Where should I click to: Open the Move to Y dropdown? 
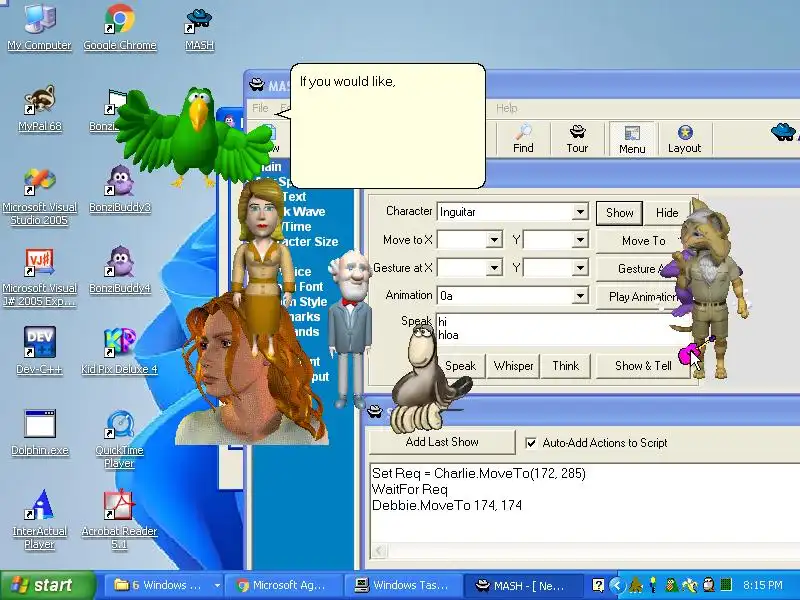pos(580,240)
